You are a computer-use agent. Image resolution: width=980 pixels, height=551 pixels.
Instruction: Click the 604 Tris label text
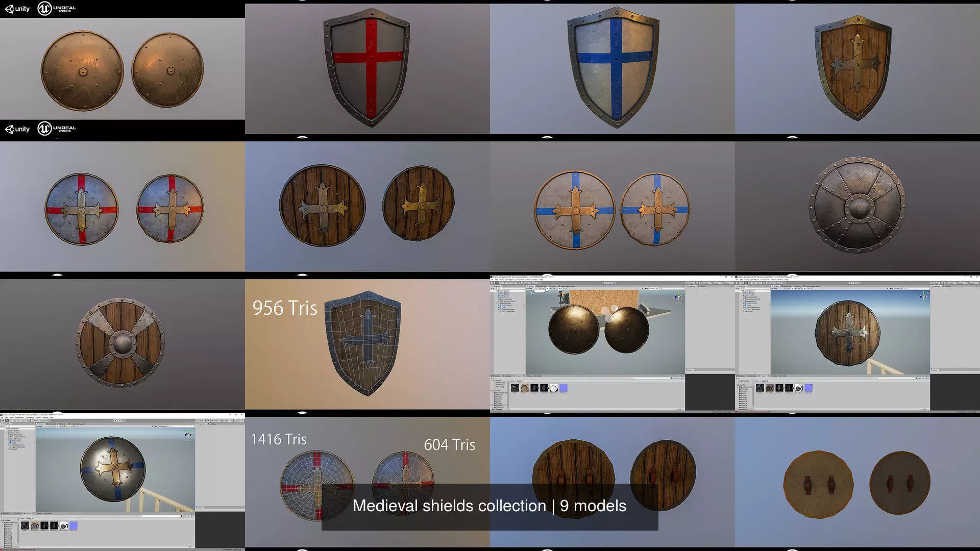pos(449,445)
